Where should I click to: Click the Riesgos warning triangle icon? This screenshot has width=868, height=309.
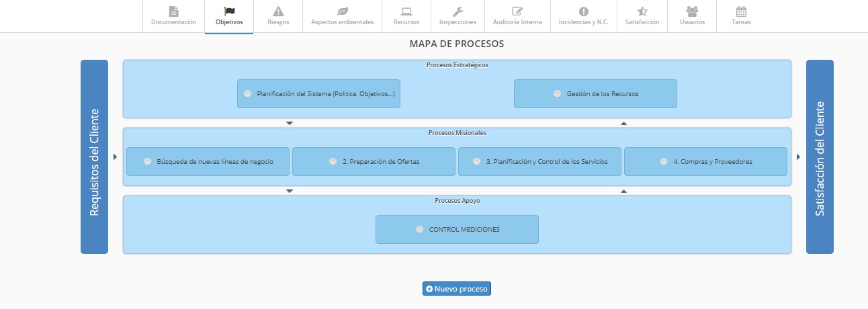click(278, 11)
